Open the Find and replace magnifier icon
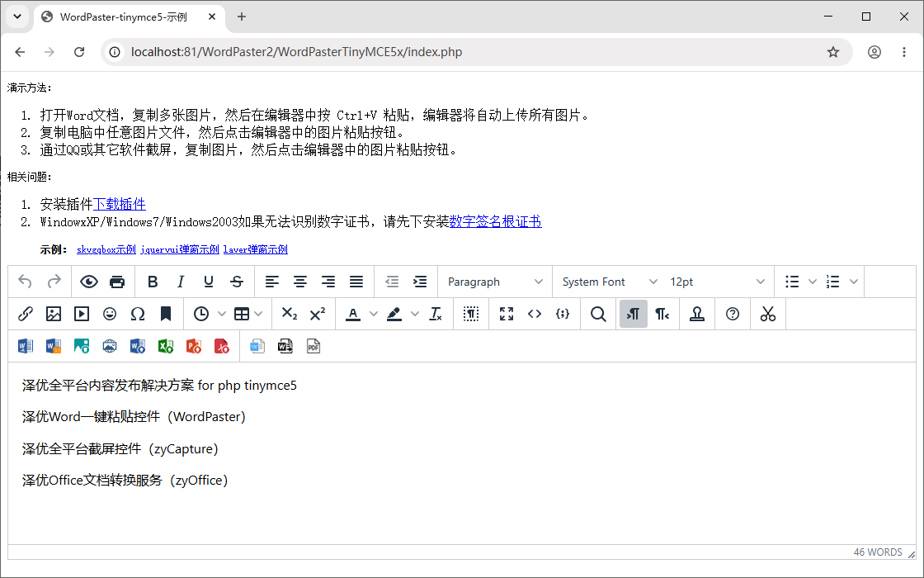 [598, 314]
